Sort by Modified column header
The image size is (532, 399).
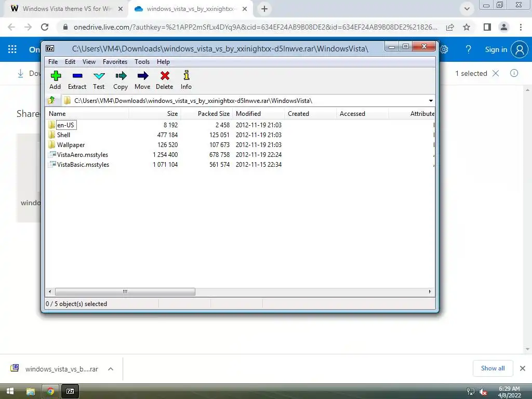tap(259, 114)
